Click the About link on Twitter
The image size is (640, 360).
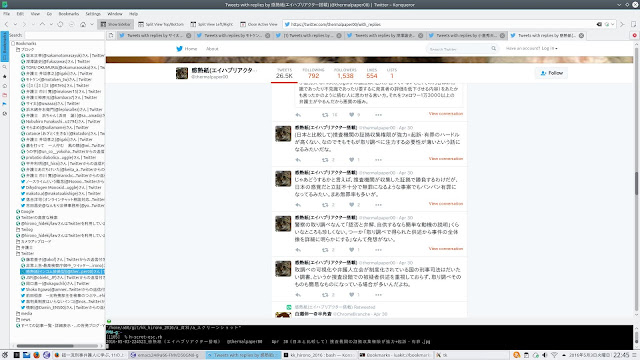click(x=212, y=49)
